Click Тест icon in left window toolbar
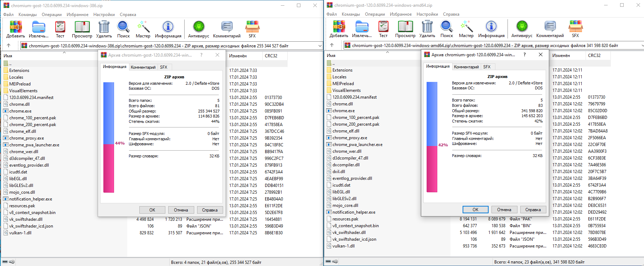Screen dimensions: 644x266 click(x=60, y=29)
